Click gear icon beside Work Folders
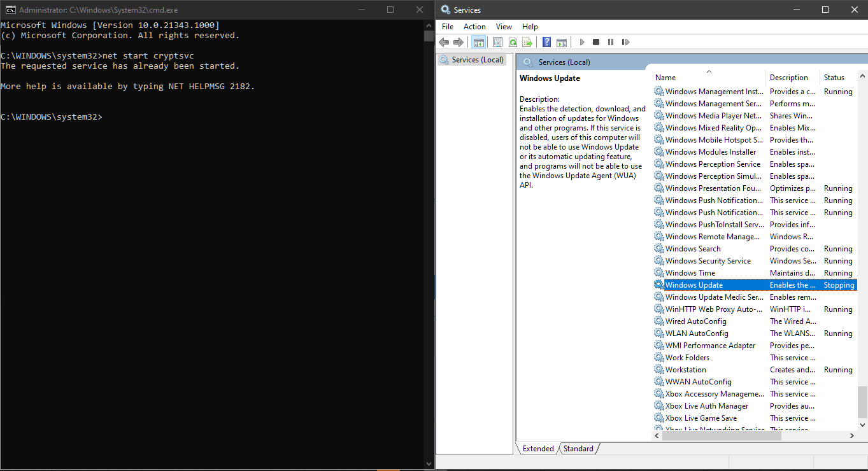This screenshot has width=868, height=471. click(658, 358)
